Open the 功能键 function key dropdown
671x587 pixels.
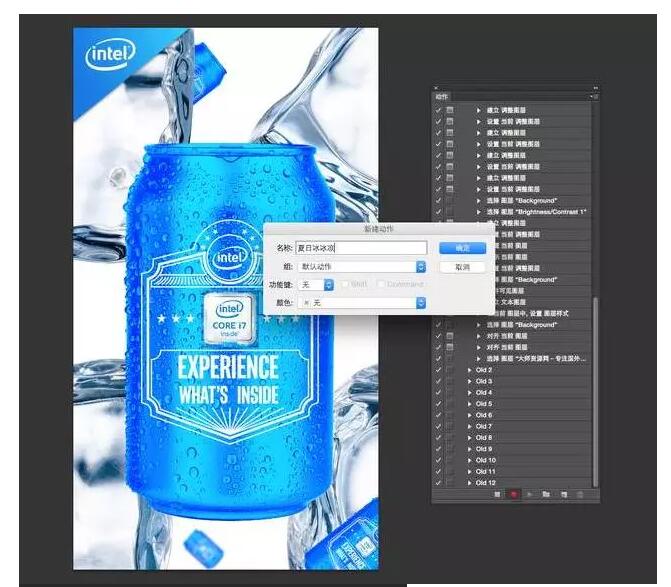coord(315,284)
